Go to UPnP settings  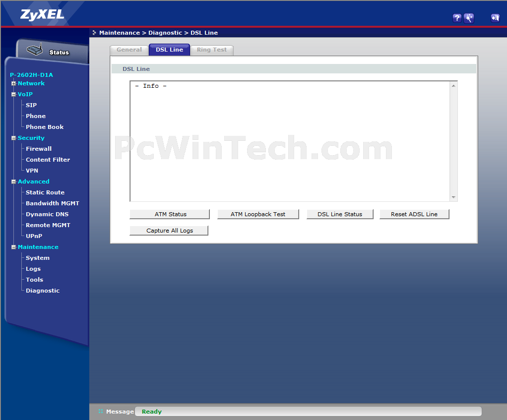[34, 236]
